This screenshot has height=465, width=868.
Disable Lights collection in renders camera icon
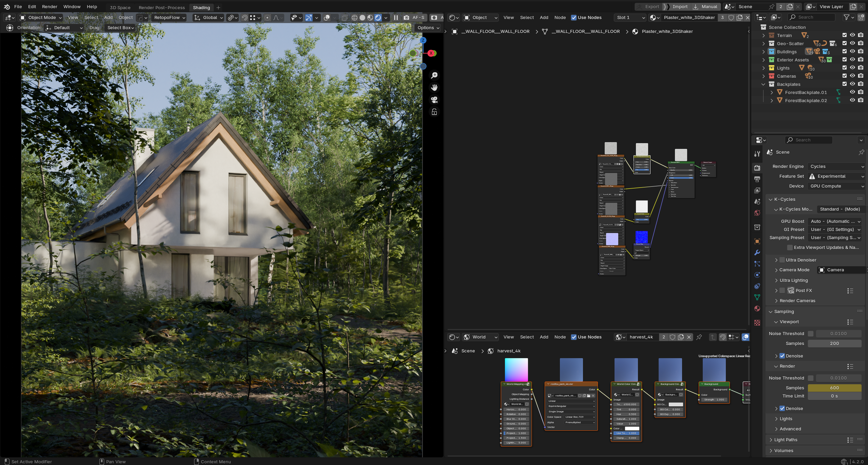[x=861, y=68]
